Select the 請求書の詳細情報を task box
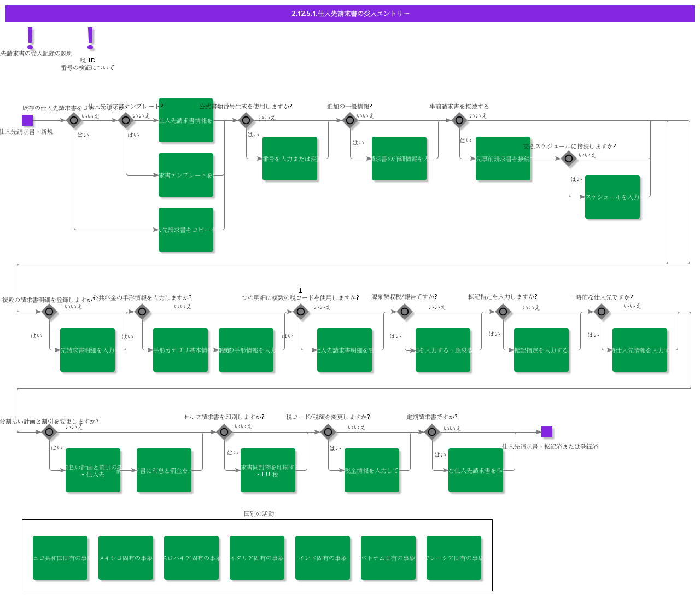700x596 pixels. click(x=399, y=159)
